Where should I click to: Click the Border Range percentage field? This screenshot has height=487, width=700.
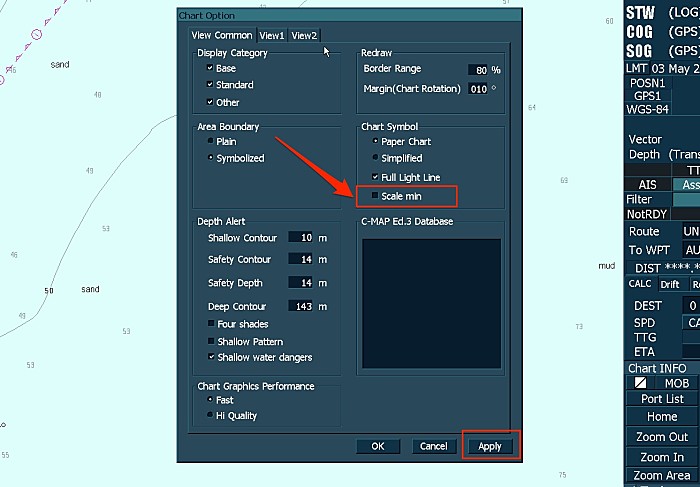[477, 70]
